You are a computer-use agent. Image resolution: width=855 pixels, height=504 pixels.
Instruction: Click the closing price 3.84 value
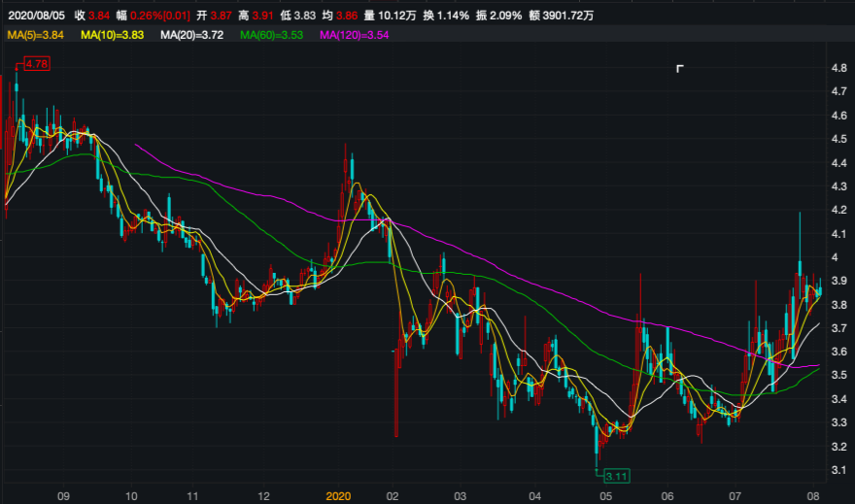click(x=99, y=16)
